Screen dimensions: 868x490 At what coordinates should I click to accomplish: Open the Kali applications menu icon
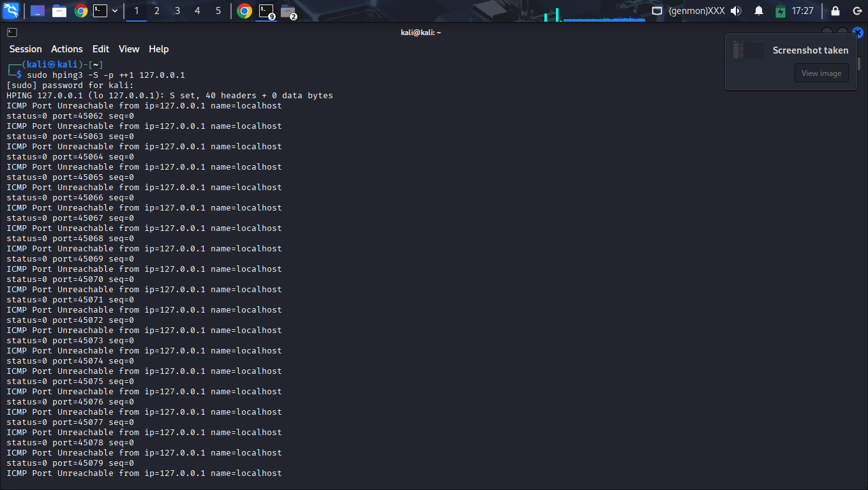[11, 11]
